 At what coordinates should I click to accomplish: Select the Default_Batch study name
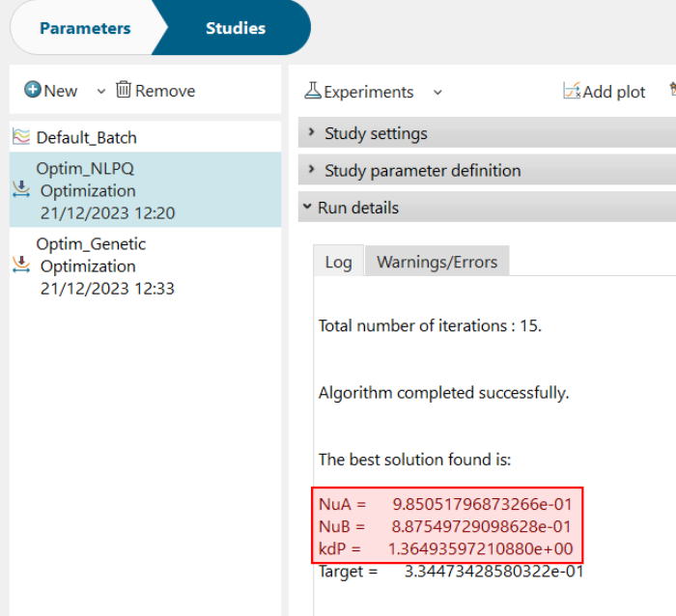coord(87,138)
